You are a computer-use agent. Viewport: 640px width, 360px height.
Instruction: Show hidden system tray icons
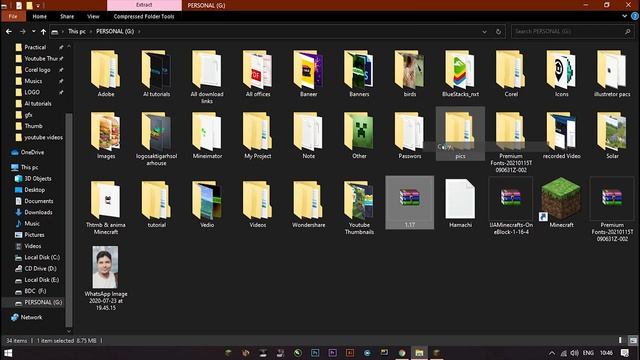[x=552, y=353]
